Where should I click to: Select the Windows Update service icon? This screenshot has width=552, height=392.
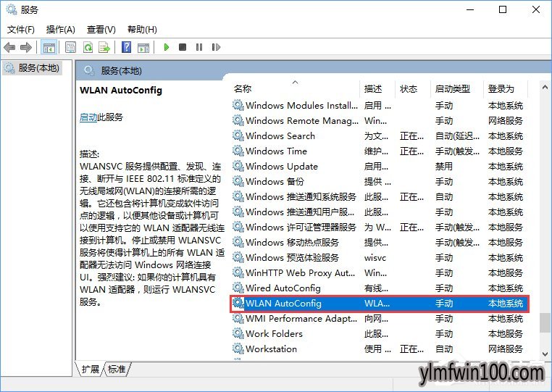[238, 166]
